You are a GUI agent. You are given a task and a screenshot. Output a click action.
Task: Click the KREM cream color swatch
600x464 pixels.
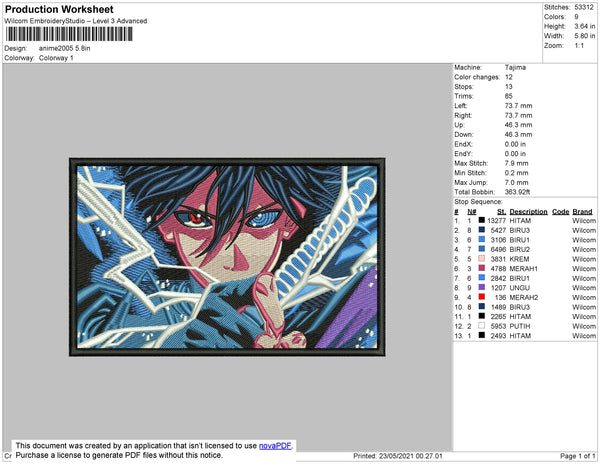pos(482,259)
